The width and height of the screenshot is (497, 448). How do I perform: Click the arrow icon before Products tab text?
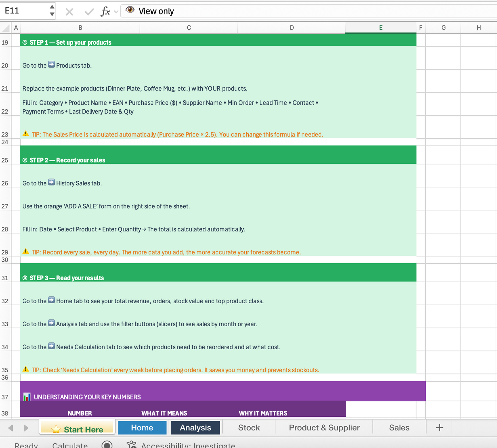point(51,64)
